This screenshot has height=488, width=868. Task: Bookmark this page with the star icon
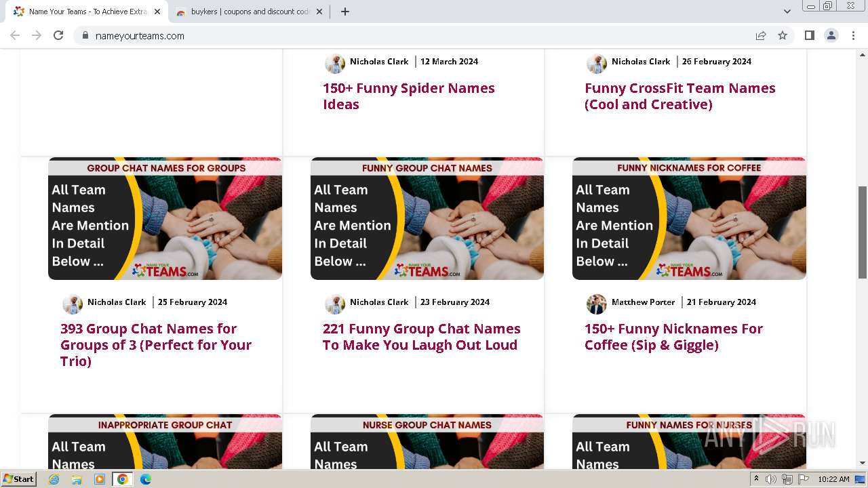coord(783,35)
